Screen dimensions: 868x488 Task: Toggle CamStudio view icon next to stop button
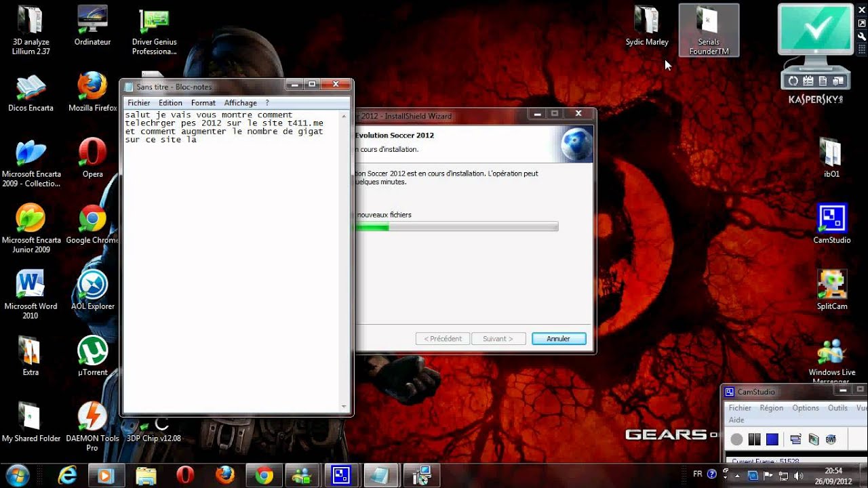pos(795,440)
